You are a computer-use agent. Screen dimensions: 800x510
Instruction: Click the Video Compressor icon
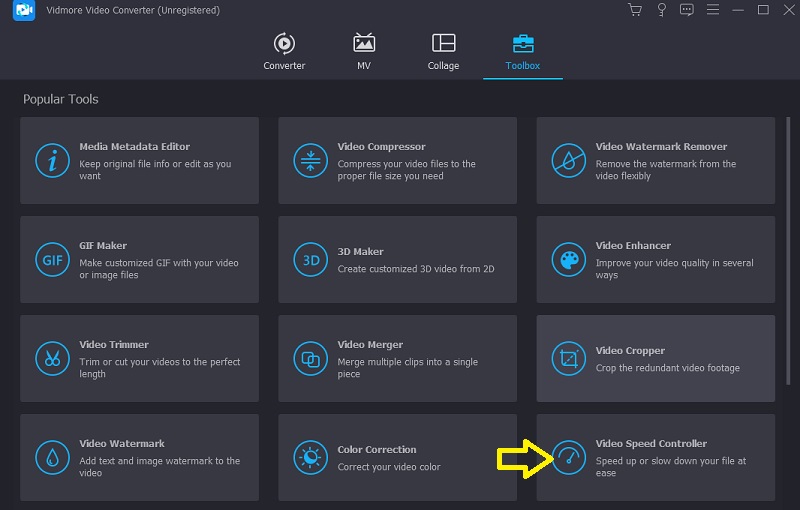[310, 161]
